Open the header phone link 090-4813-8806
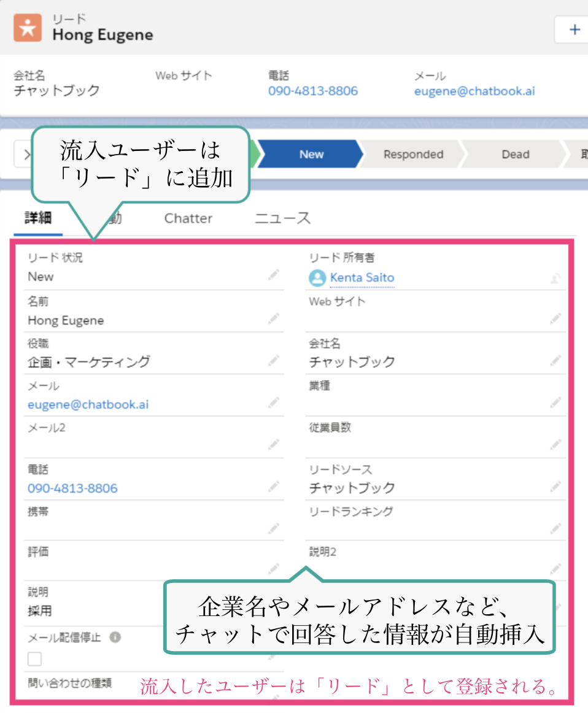 click(x=313, y=91)
